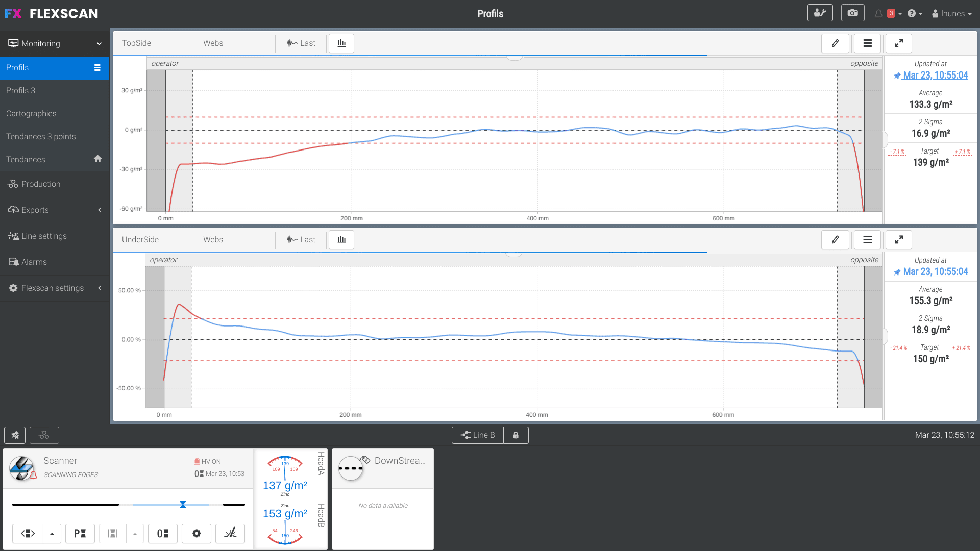Edit the TopSide profile with pencil icon

point(835,43)
